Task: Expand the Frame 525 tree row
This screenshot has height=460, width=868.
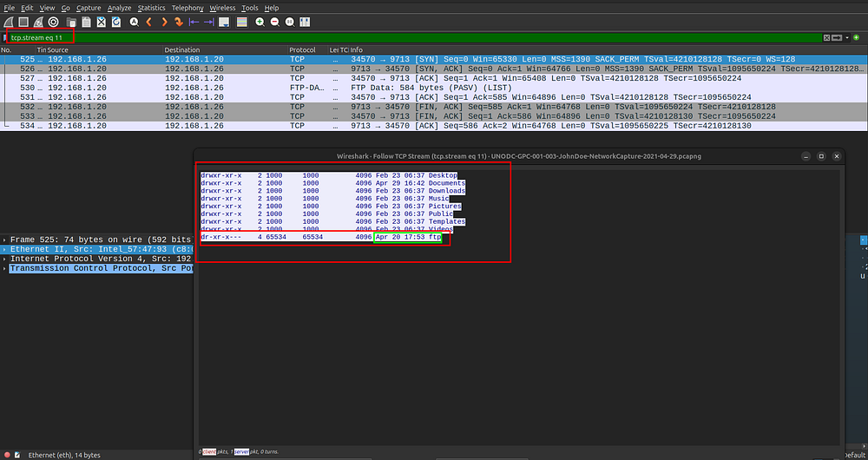Action: point(5,239)
